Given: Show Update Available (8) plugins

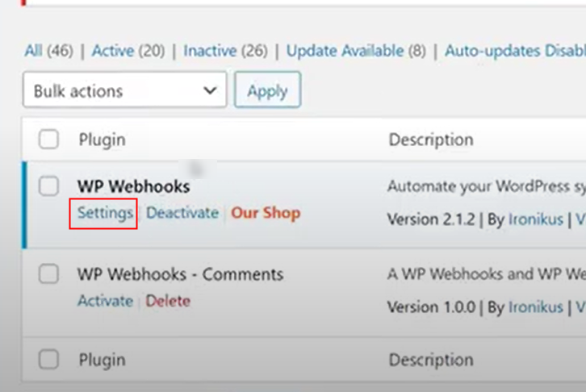Looking at the screenshot, I should coord(356,50).
